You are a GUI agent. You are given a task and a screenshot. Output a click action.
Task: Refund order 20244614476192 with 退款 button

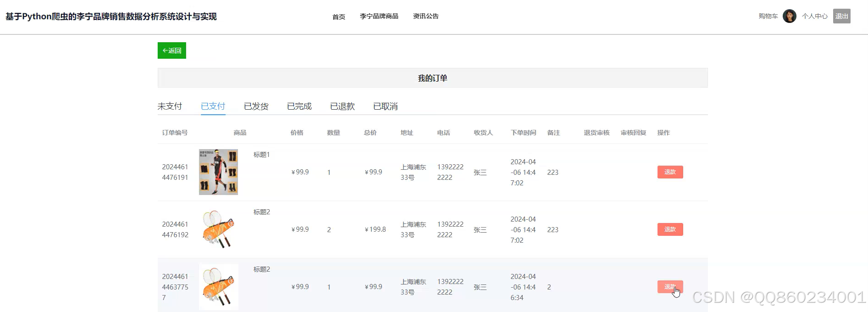(670, 229)
